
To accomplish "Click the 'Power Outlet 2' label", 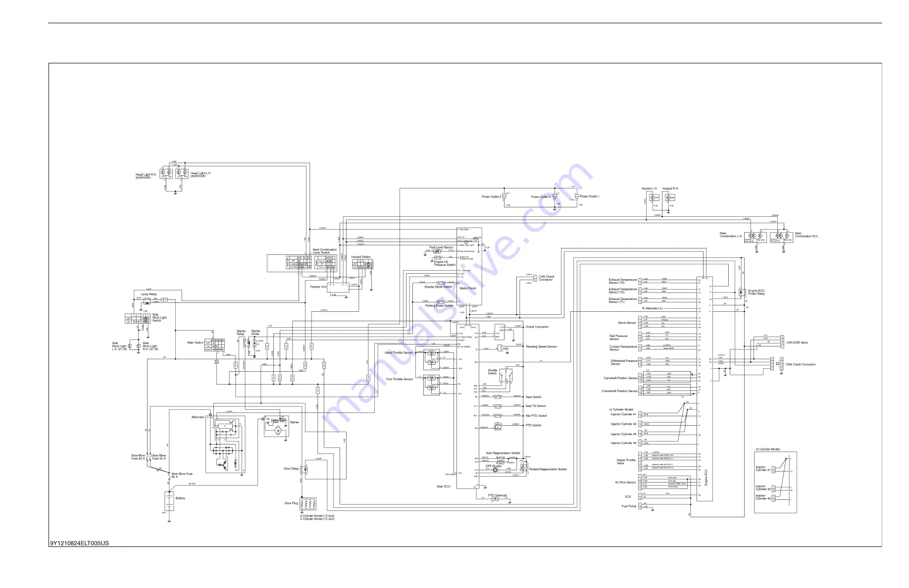I will click(491, 196).
